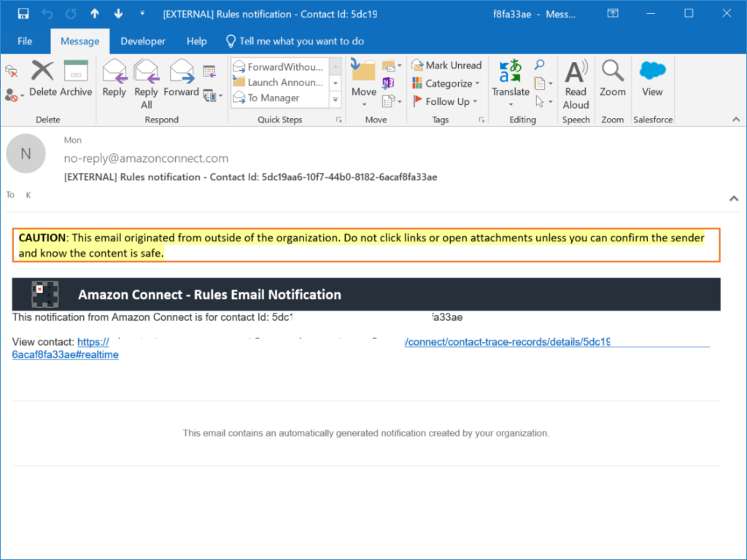Screen dimensions: 747x560
Task: Click the Tell me what you want to do box
Action: [295, 42]
